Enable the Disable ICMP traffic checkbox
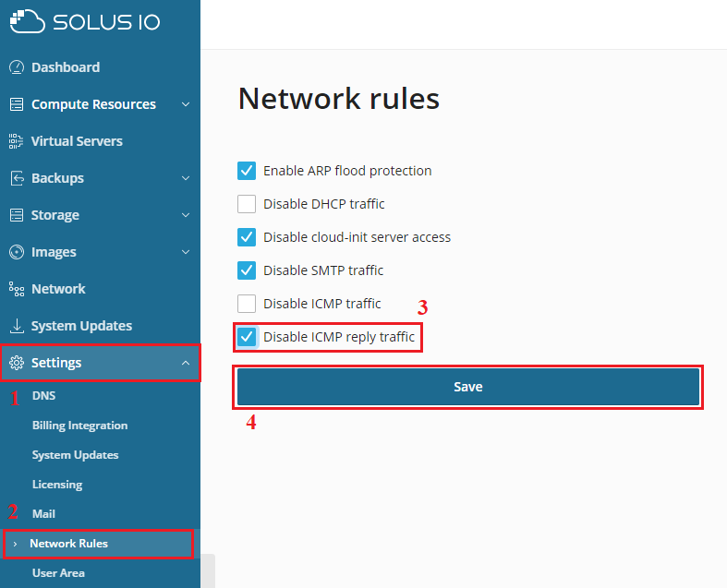727x588 pixels. (x=247, y=304)
